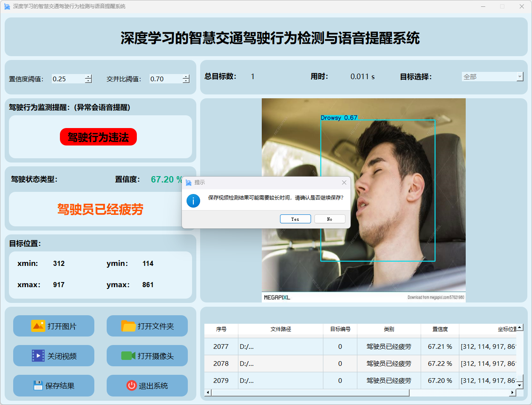Screen dimensions: 532x405
Task: Click the file path column header
Action: pos(280,329)
